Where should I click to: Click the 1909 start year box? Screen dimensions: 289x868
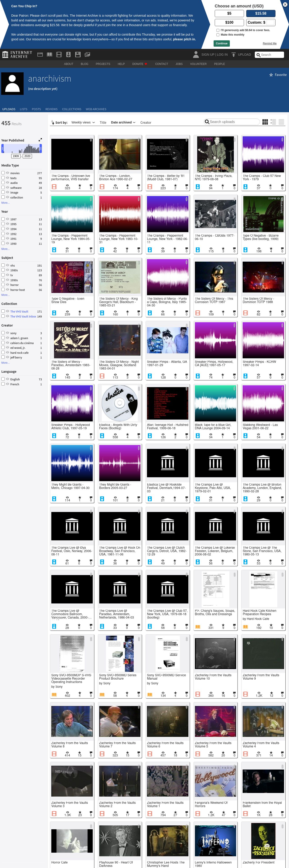click(16, 156)
